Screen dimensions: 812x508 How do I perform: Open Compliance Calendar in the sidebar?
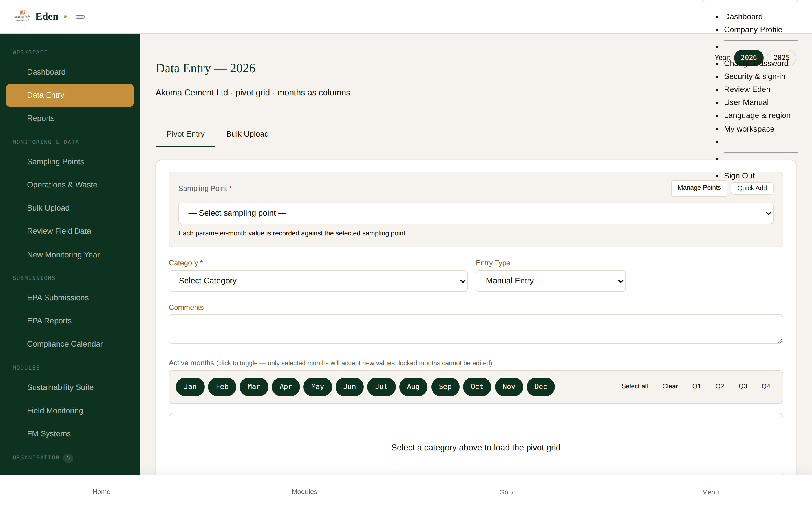pos(70,344)
